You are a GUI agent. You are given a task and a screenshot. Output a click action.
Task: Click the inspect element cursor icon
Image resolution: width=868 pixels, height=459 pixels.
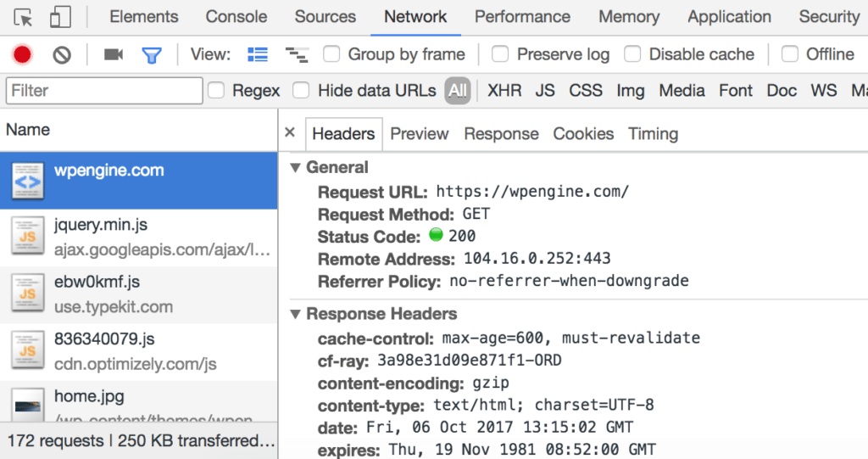coord(24,17)
